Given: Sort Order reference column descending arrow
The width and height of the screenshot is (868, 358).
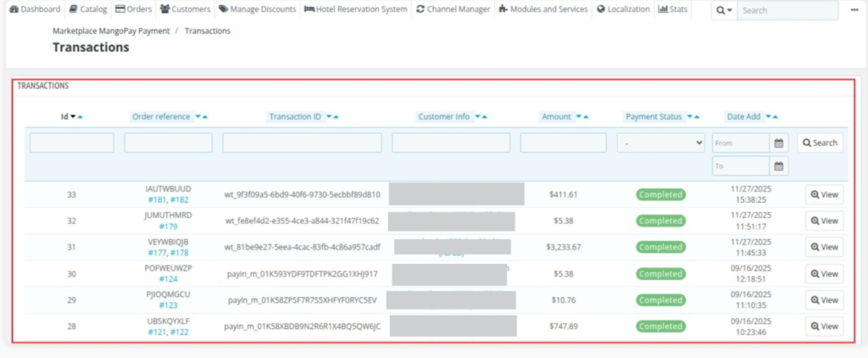Looking at the screenshot, I should (198, 117).
